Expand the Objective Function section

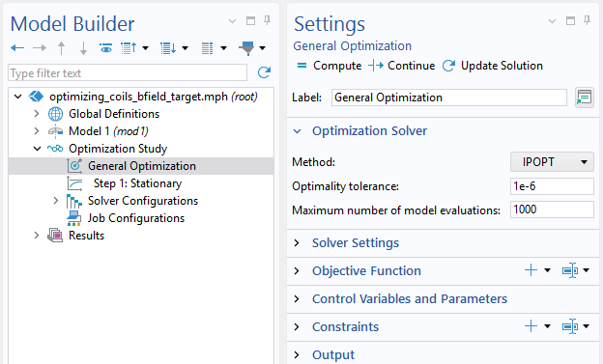(297, 271)
